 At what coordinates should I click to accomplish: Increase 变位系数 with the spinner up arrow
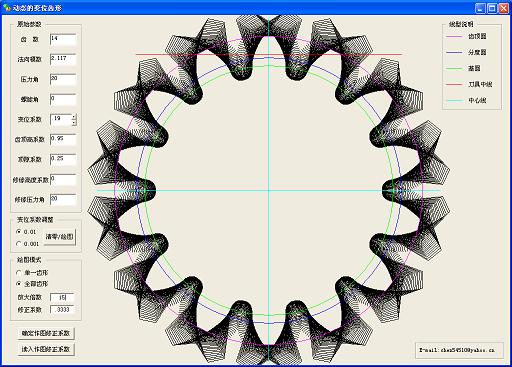click(74, 117)
